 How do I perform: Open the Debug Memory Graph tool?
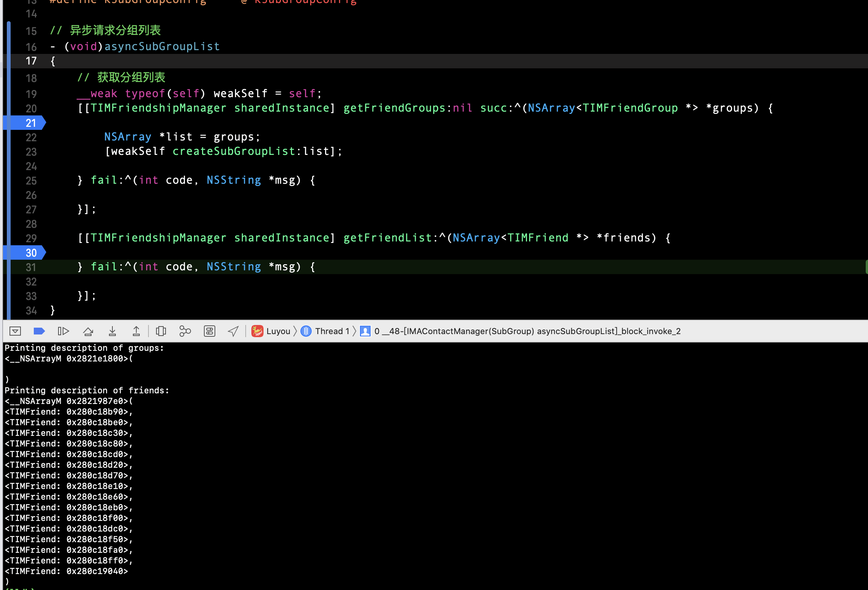(x=185, y=331)
